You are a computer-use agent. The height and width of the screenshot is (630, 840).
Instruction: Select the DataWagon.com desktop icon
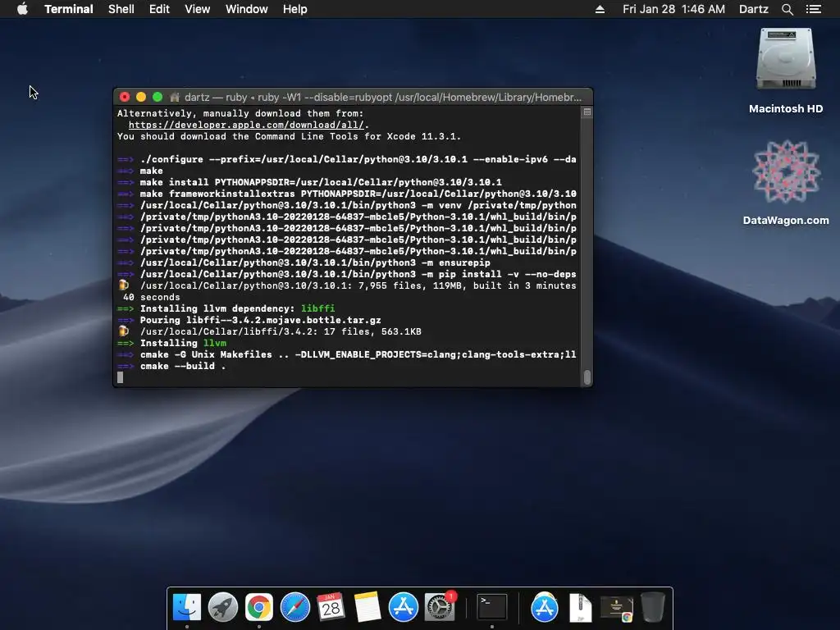click(786, 171)
